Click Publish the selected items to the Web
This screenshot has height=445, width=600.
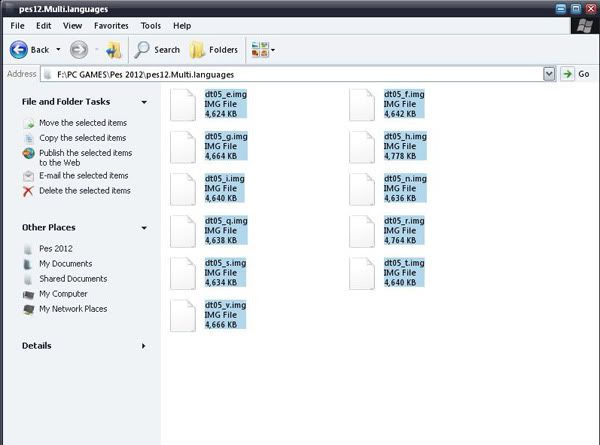[86, 158]
